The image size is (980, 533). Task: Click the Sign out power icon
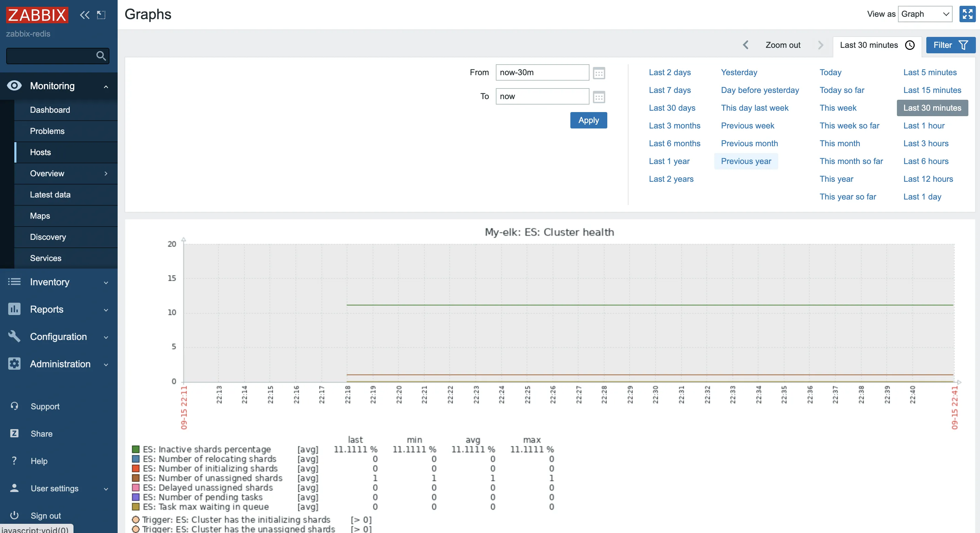click(14, 515)
